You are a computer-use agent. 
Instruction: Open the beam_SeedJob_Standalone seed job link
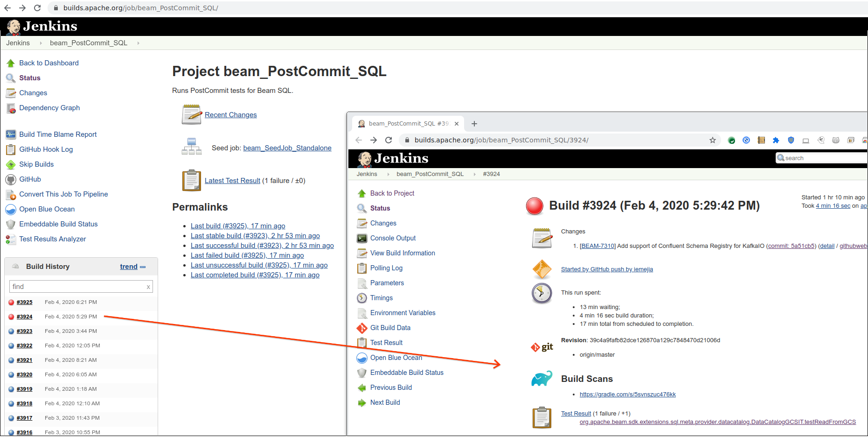(x=287, y=148)
